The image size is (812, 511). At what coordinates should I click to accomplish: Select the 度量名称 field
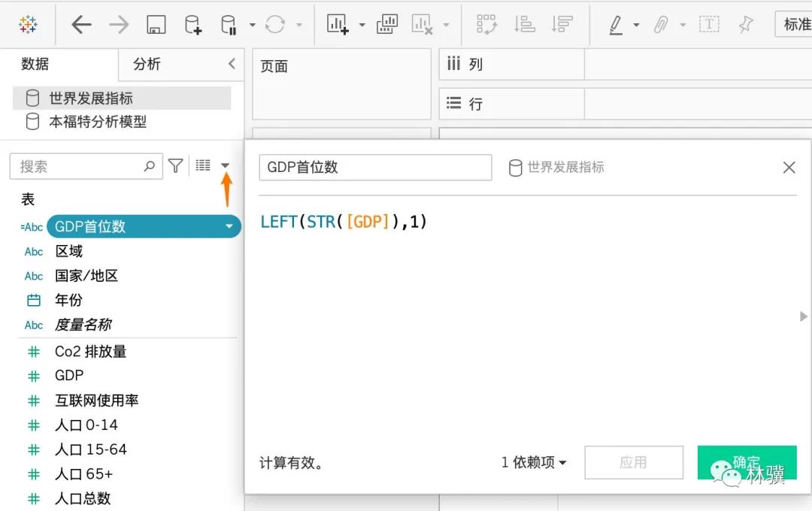tap(83, 325)
